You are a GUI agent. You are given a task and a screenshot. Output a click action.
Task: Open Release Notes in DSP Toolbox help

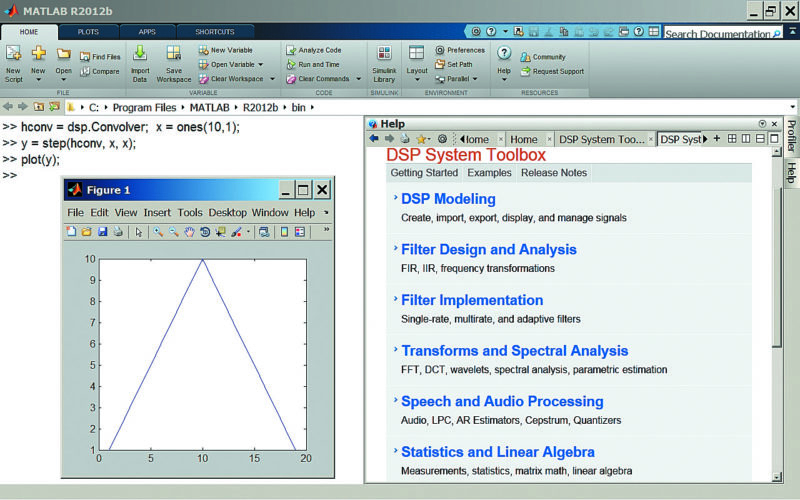coord(554,172)
